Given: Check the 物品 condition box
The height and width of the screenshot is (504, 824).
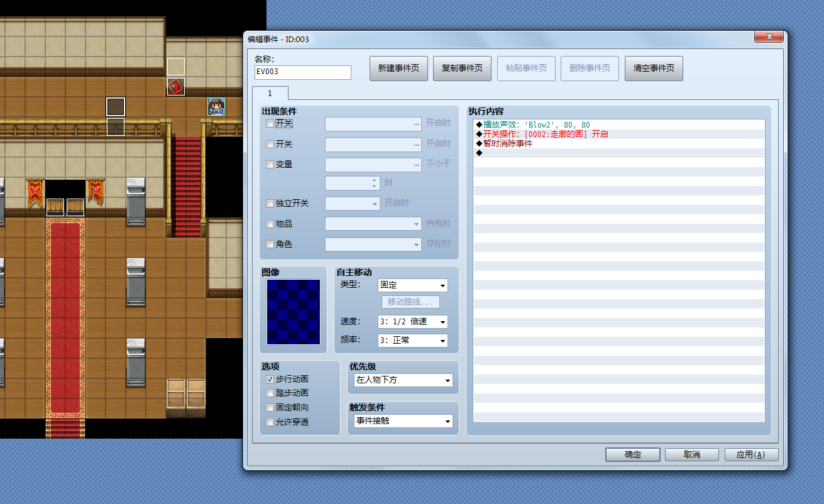Looking at the screenshot, I should coord(270,224).
